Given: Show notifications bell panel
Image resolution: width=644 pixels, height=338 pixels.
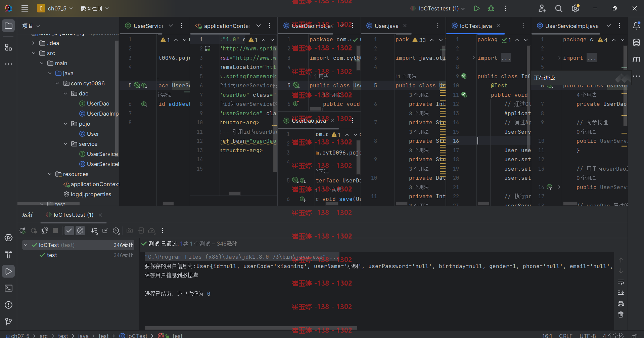Looking at the screenshot, I should (636, 26).
